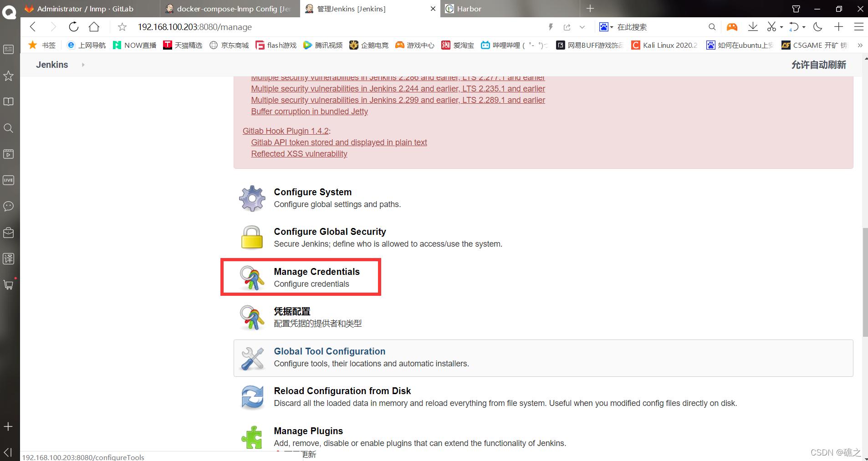The height and width of the screenshot is (461, 868).
Task: Open the sidebar translate icon
Action: pos(8,258)
